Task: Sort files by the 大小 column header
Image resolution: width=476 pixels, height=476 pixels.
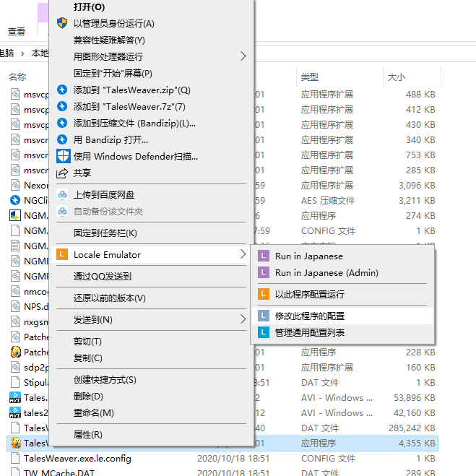Action: click(397, 77)
